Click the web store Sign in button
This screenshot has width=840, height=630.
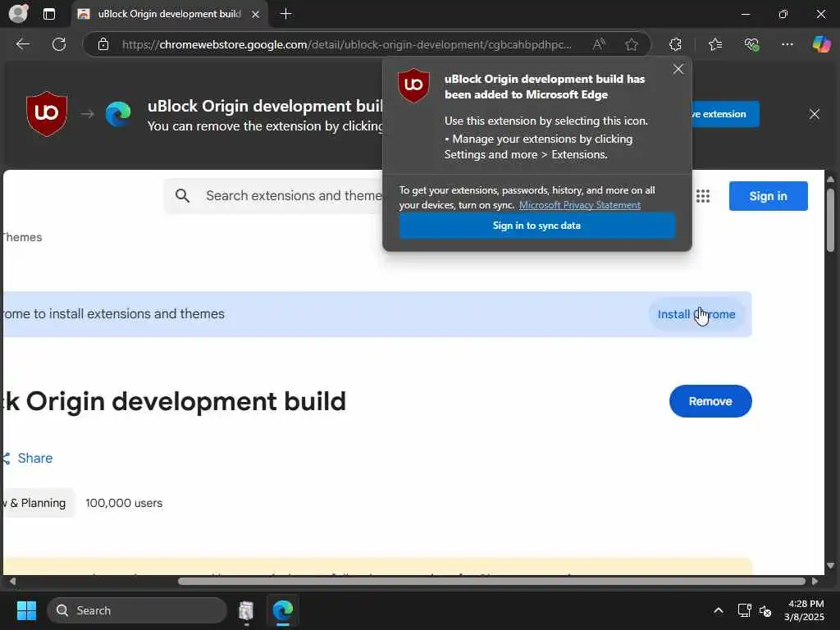[x=768, y=196]
